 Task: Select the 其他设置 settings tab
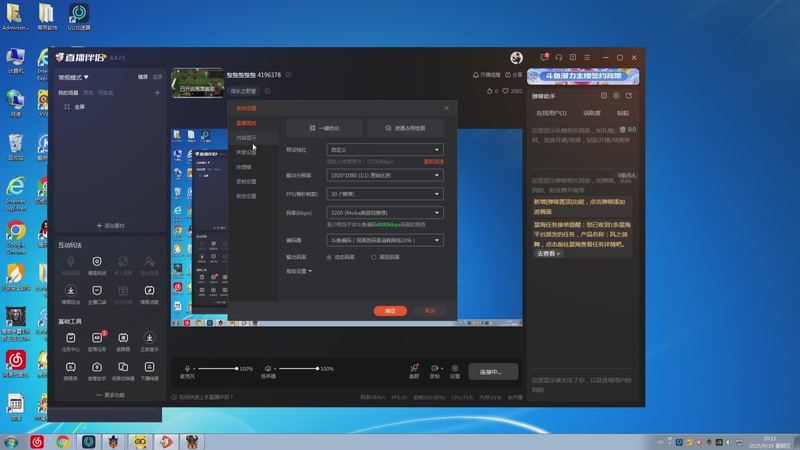point(246,196)
